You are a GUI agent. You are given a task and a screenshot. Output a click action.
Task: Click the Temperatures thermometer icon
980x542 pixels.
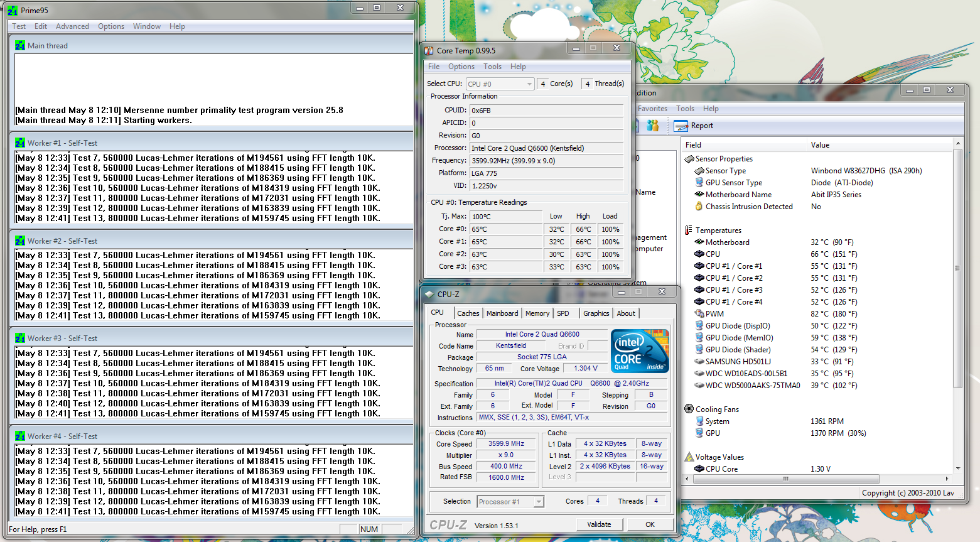coord(689,230)
